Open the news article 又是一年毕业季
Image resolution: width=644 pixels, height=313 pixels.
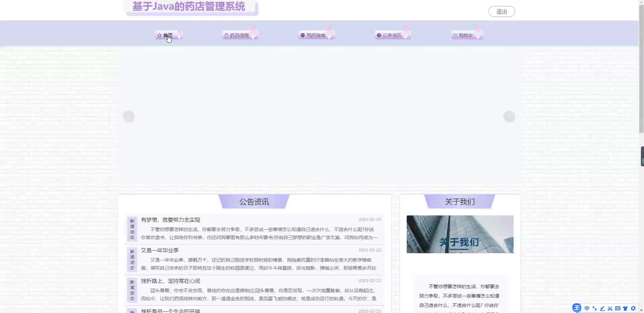click(160, 250)
